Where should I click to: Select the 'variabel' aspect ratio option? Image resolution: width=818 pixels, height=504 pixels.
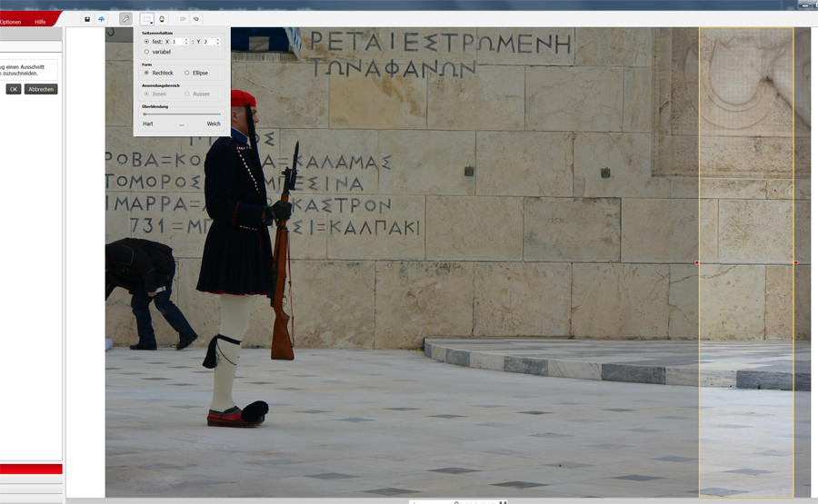(146, 52)
